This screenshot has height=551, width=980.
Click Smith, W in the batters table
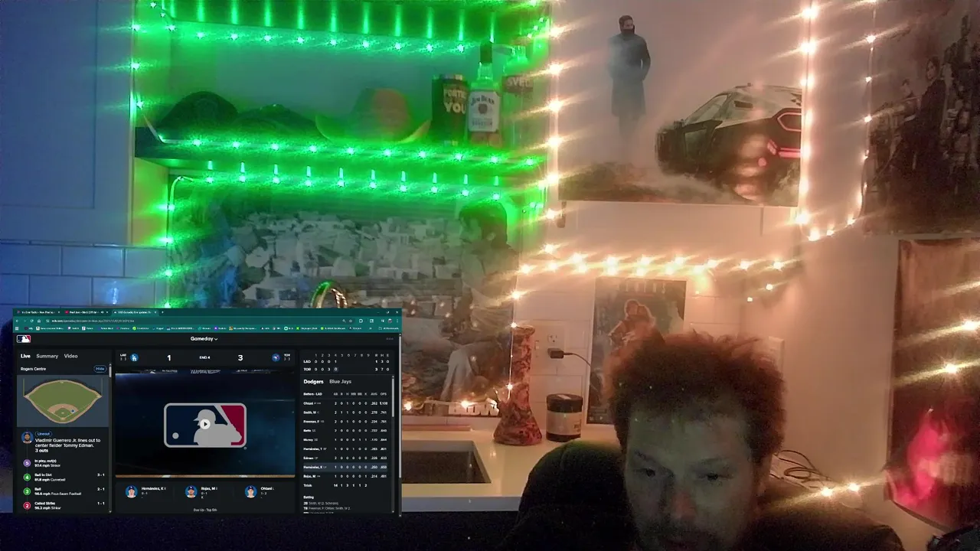pos(310,412)
